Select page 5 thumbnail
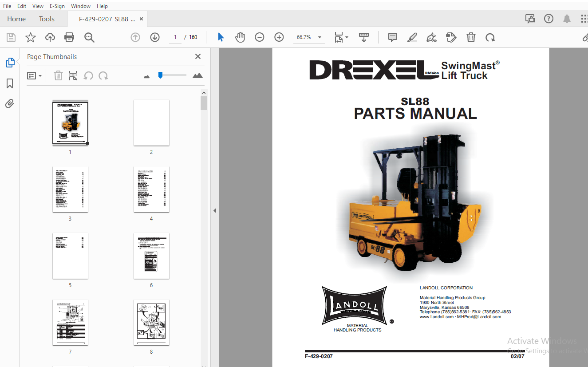This screenshot has width=588, height=367. pos(70,256)
